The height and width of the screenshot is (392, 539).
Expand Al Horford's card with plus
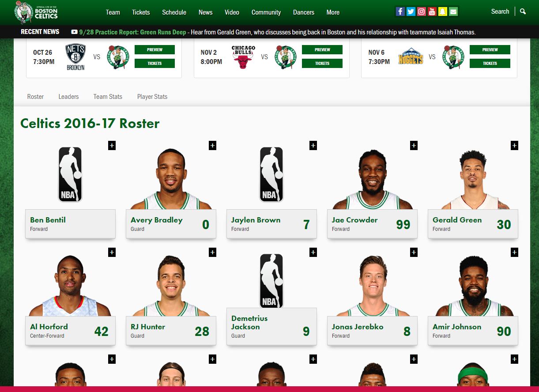pyautogui.click(x=112, y=253)
